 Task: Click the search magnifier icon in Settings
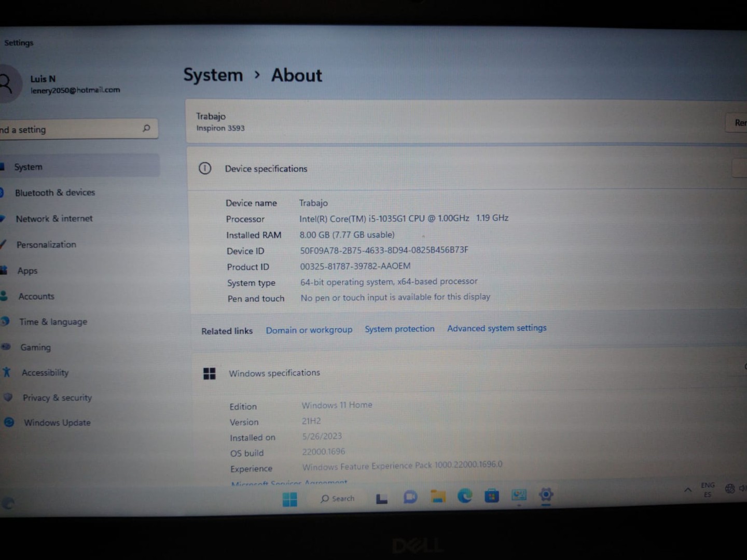coord(146,128)
